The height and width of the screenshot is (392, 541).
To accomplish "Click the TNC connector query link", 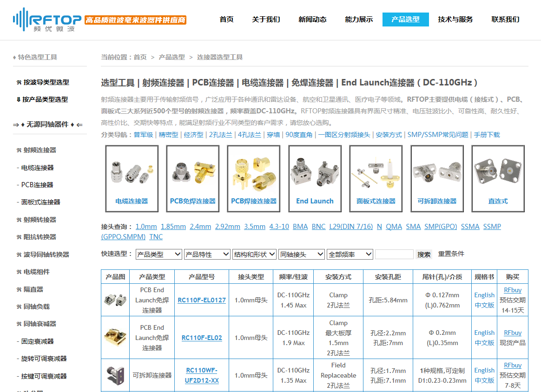I will tap(156, 237).
